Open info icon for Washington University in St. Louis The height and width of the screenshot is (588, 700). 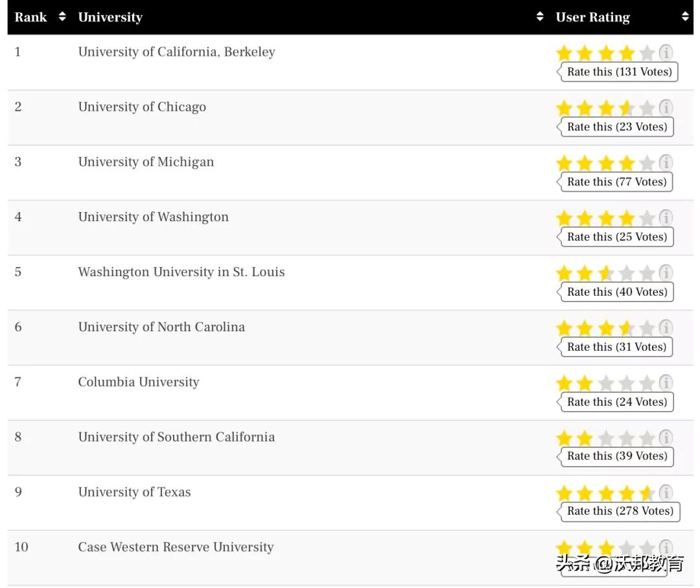(666, 273)
